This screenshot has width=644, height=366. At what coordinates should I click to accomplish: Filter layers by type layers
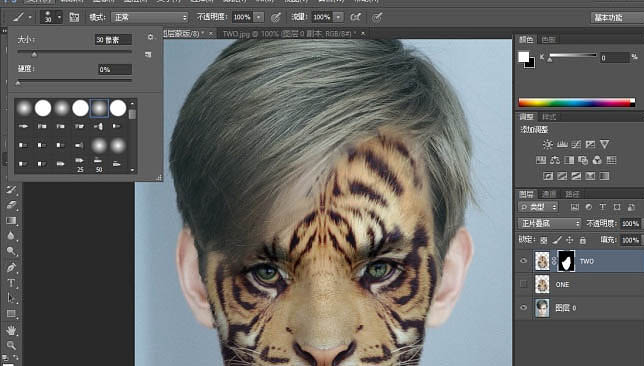point(603,207)
